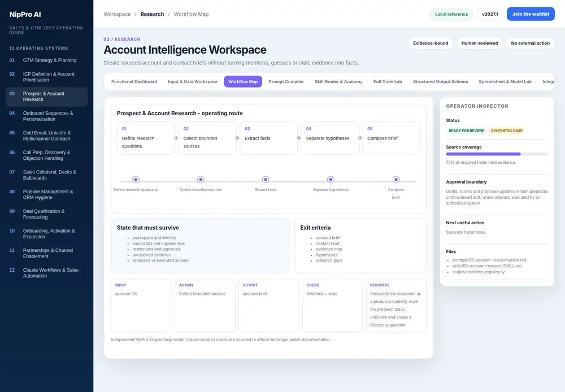The image size is (565, 392).
Task: Open scripts/evidence_registry.py file
Action: (478, 272)
